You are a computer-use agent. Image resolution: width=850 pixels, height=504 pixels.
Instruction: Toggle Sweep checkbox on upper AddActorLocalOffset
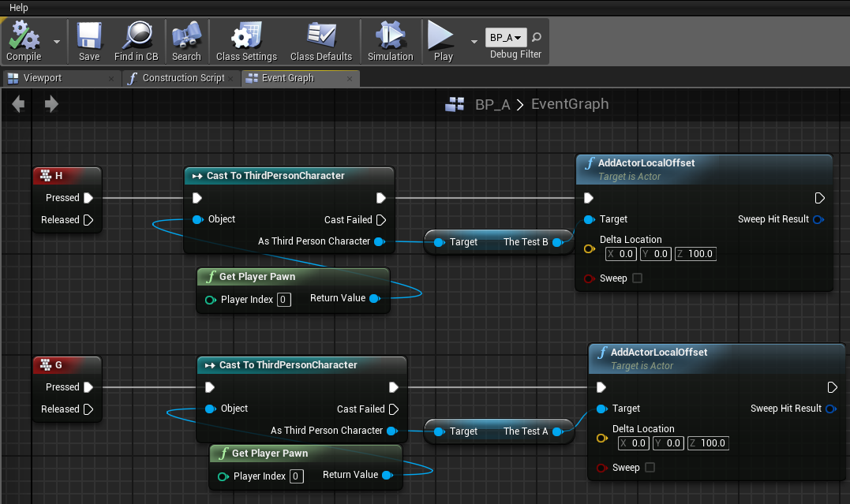638,278
